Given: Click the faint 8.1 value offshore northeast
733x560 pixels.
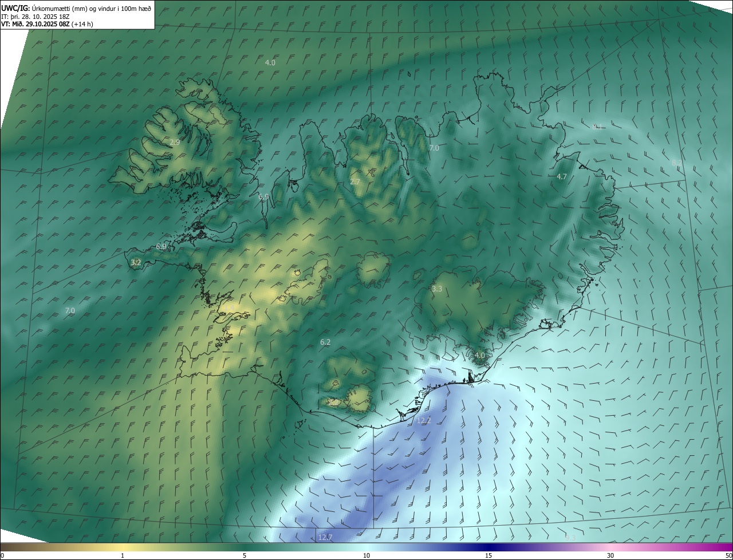Looking at the screenshot, I should tap(597, 127).
